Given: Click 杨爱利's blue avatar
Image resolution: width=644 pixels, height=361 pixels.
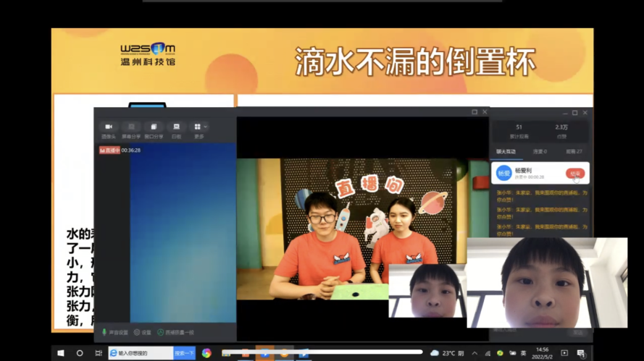Looking at the screenshot, I should click(x=503, y=174).
